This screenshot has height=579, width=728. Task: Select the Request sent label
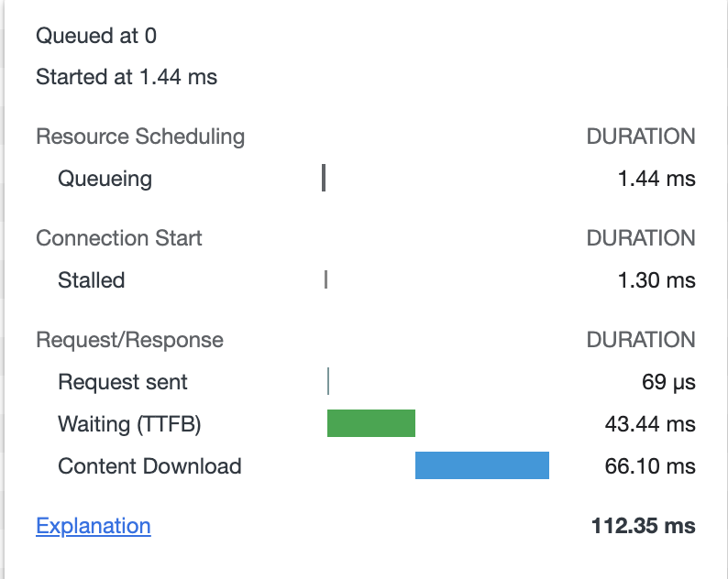(x=122, y=382)
